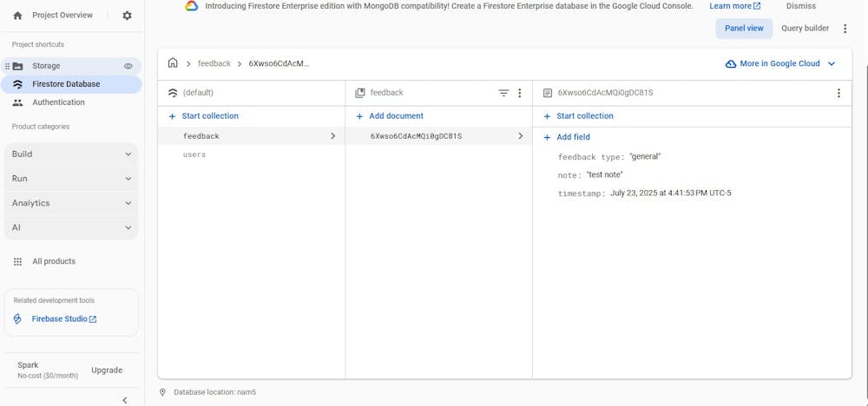
Task: Open the feedback collection three-dot menu
Action: point(520,93)
